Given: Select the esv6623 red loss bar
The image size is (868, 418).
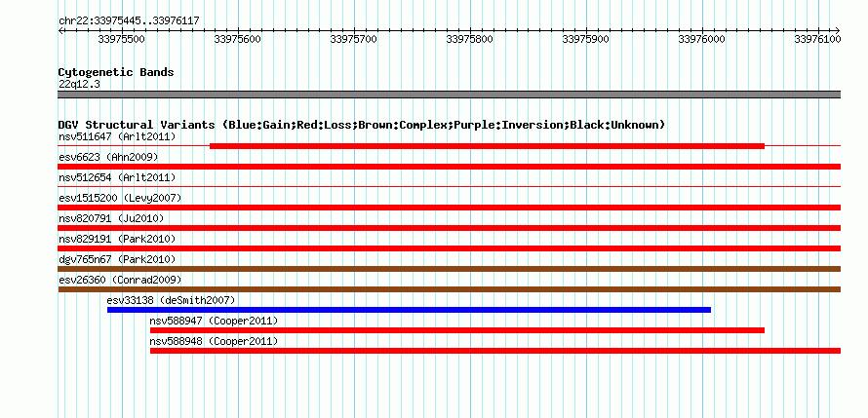Looking at the screenshot, I should (449, 167).
